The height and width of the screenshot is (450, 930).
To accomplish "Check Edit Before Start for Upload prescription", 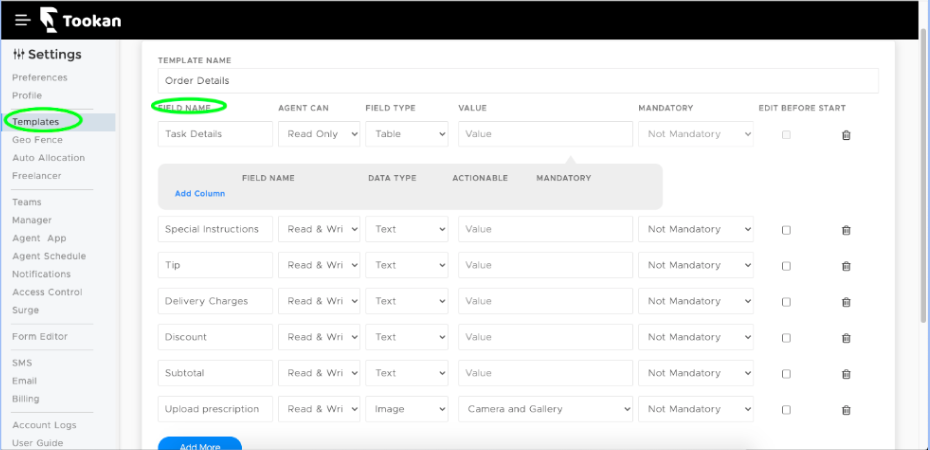I will [x=786, y=410].
